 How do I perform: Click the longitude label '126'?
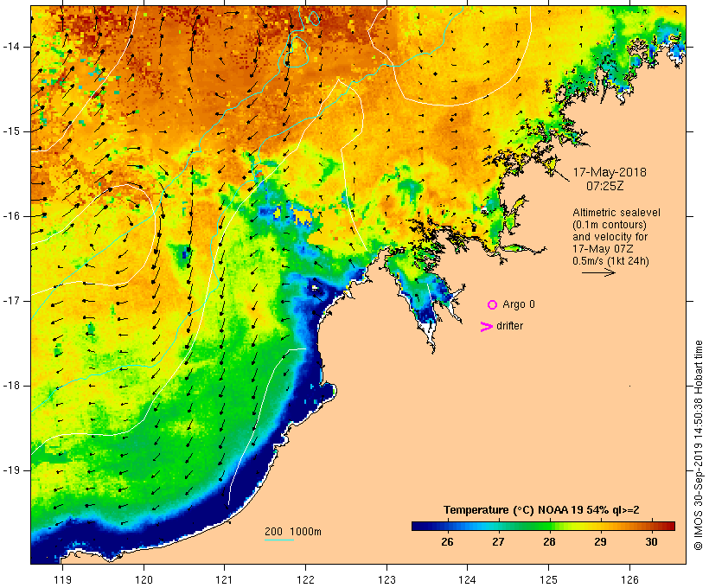pyautogui.click(x=629, y=579)
